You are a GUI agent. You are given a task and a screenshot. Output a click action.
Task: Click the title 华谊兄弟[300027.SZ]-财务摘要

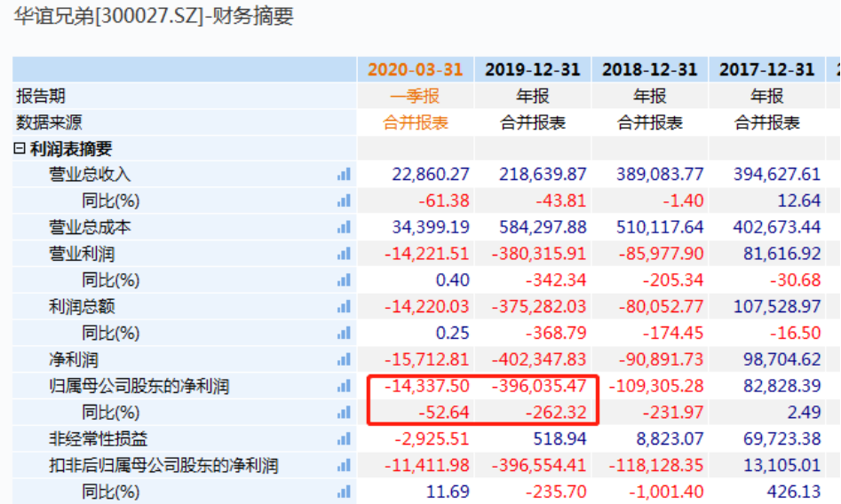[154, 16]
